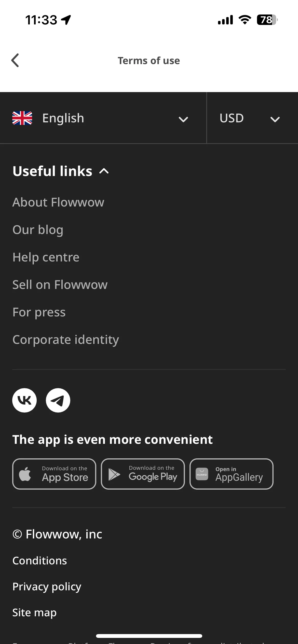
Task: Go to Our blog
Action: point(38,230)
